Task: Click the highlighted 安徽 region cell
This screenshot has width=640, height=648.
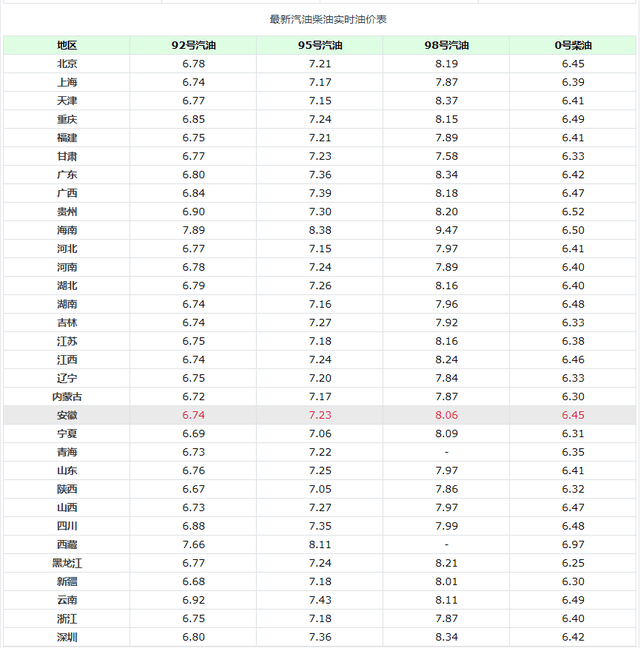Action: click(67, 415)
